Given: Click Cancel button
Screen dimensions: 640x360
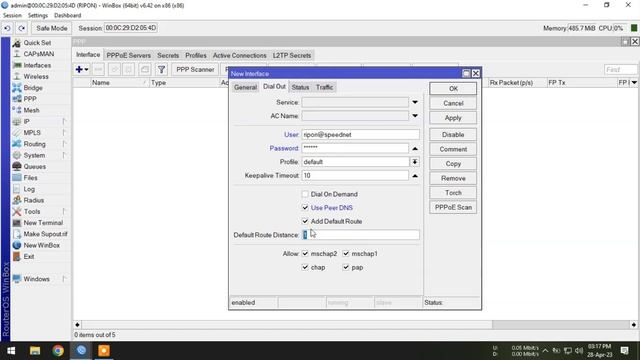Looking at the screenshot, I should [x=453, y=103].
